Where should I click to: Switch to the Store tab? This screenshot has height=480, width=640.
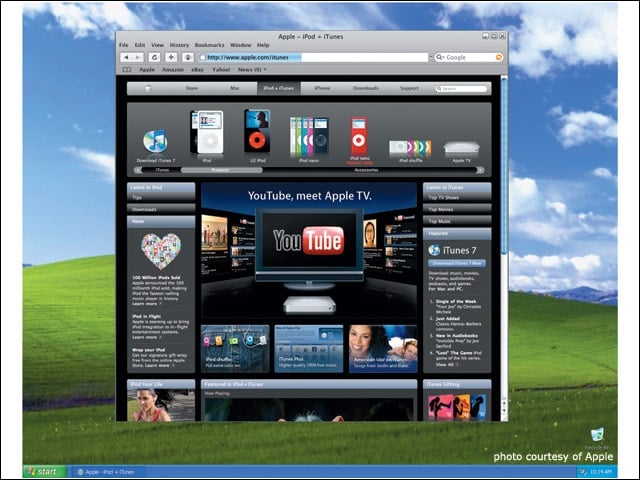[191, 88]
